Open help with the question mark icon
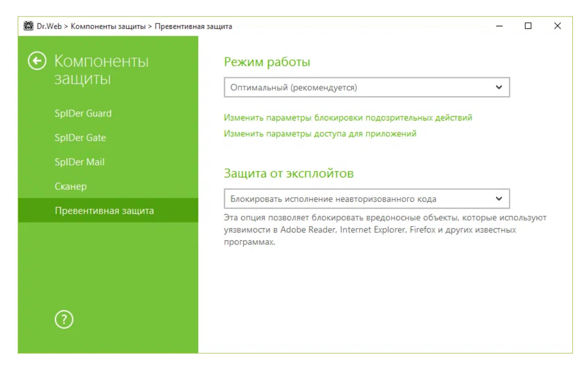This screenshot has width=588, height=372. (x=64, y=319)
